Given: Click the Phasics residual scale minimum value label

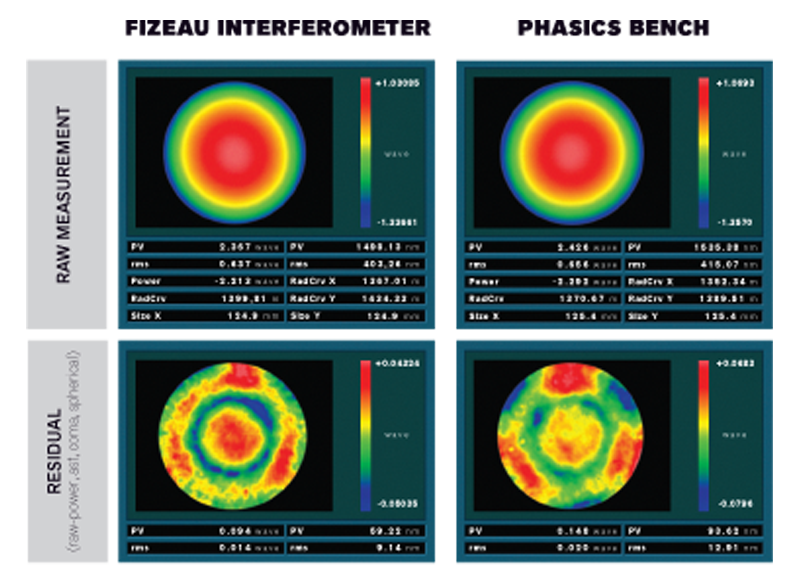Looking at the screenshot, I should click(735, 503).
